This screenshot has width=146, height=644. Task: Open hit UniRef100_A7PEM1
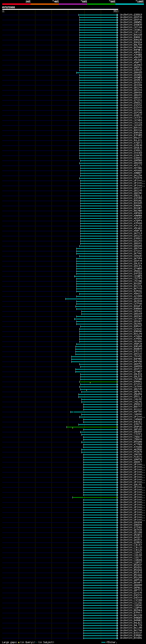(x=131, y=339)
